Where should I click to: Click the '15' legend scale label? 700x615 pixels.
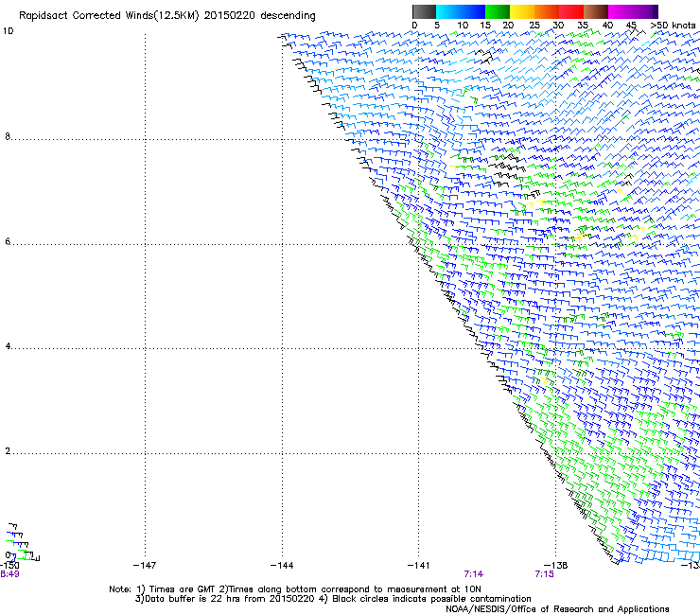coord(485,26)
